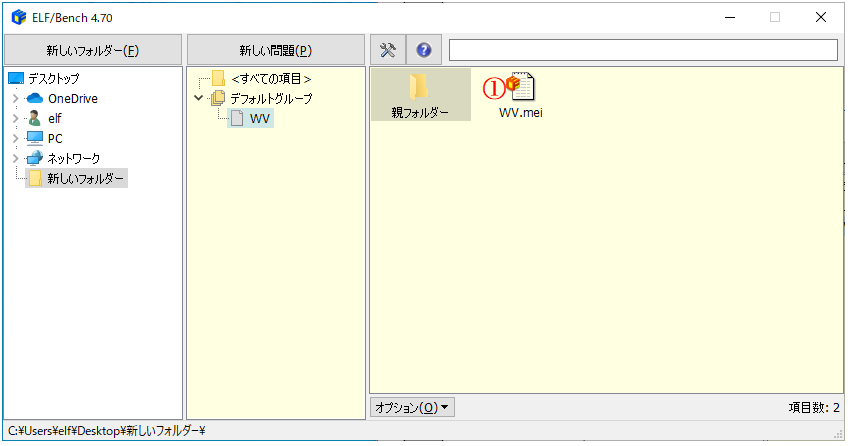Click the 項目数: 2 status text
The height and width of the screenshot is (446, 852).
coord(814,407)
